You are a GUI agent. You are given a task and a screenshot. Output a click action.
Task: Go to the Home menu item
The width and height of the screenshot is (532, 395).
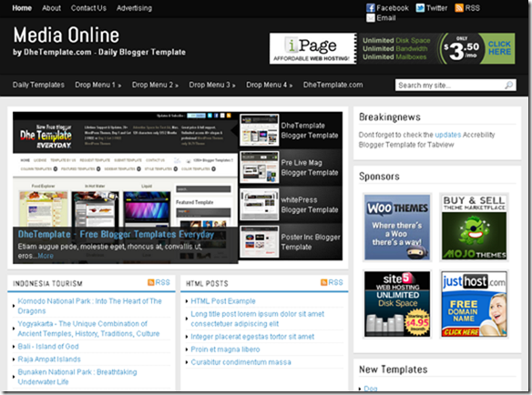click(22, 8)
